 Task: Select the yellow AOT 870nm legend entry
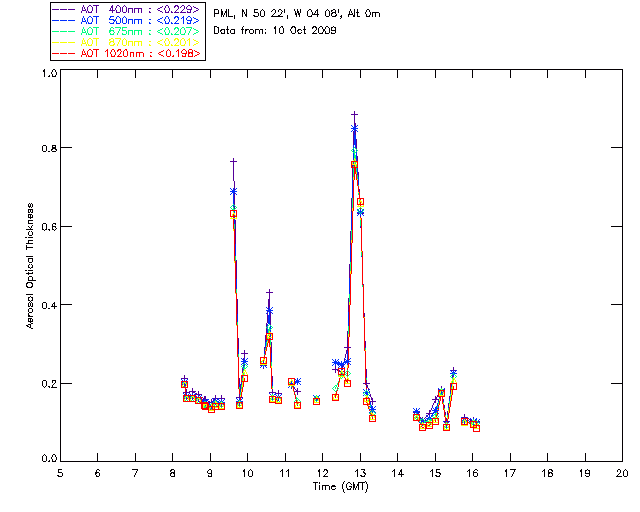tap(140, 42)
